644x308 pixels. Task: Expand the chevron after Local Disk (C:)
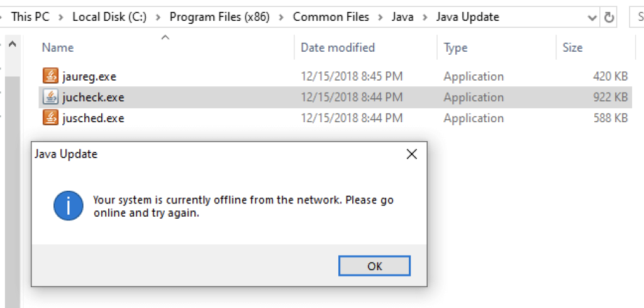click(x=158, y=18)
